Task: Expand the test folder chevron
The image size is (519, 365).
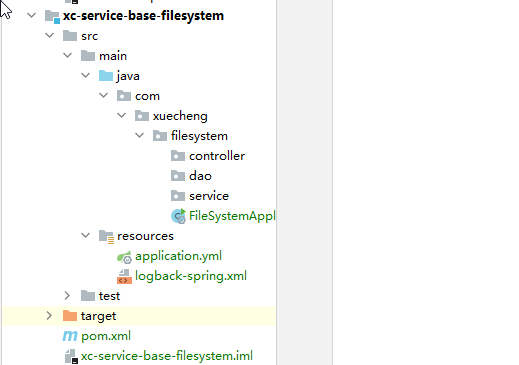Action: (67, 296)
